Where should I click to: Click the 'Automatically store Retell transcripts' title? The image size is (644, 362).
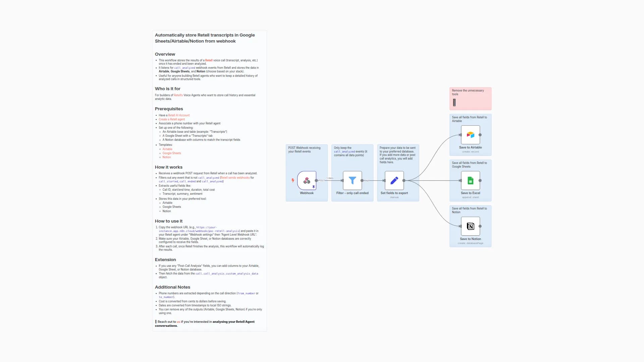[x=205, y=38]
